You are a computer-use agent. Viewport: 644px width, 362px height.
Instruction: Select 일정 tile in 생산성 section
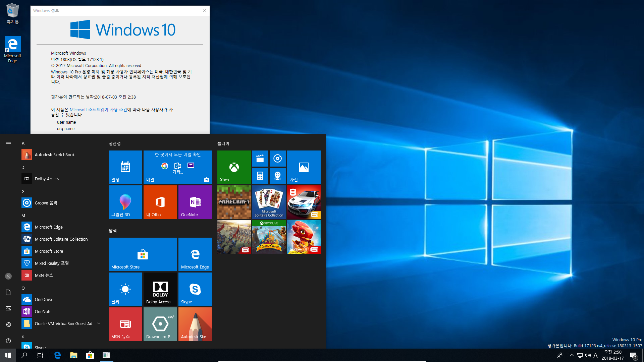pos(125,167)
